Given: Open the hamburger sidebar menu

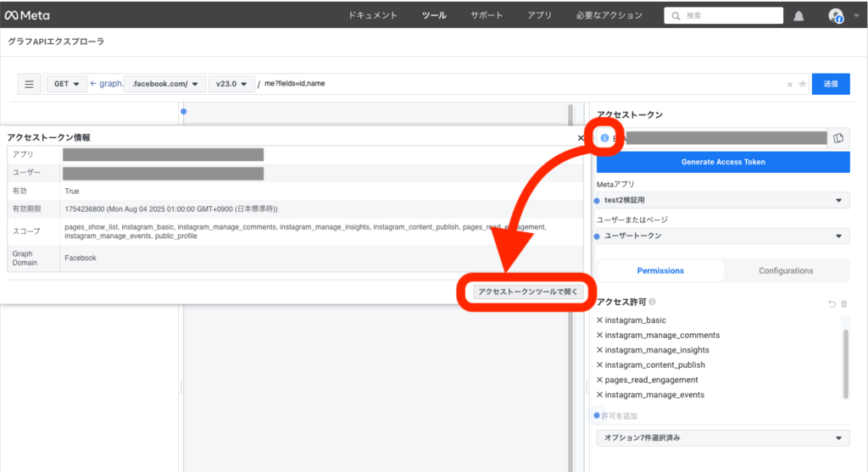Looking at the screenshot, I should (29, 84).
